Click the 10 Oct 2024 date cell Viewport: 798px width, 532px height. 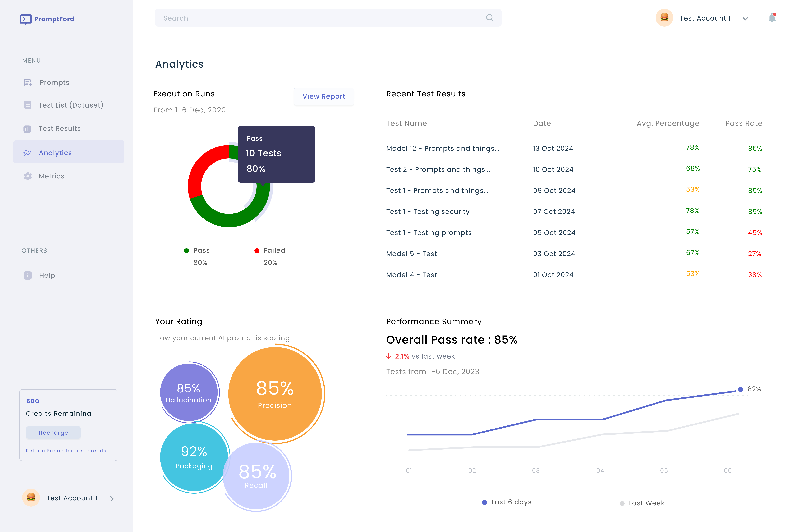tap(553, 169)
